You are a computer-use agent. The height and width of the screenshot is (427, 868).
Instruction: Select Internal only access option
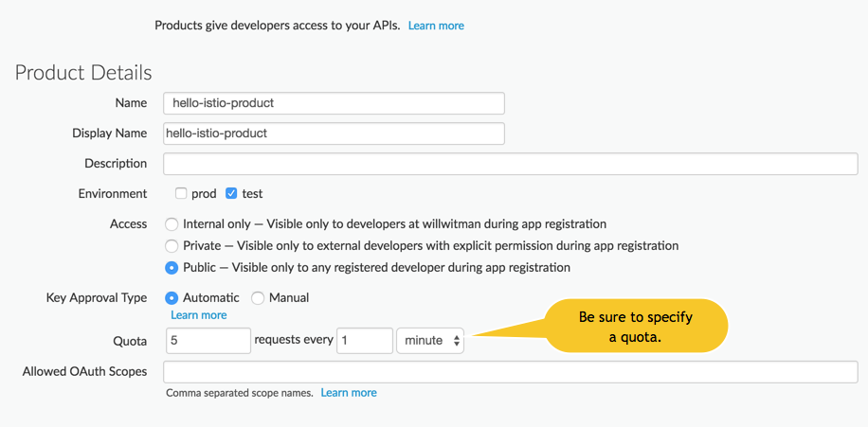(x=172, y=224)
